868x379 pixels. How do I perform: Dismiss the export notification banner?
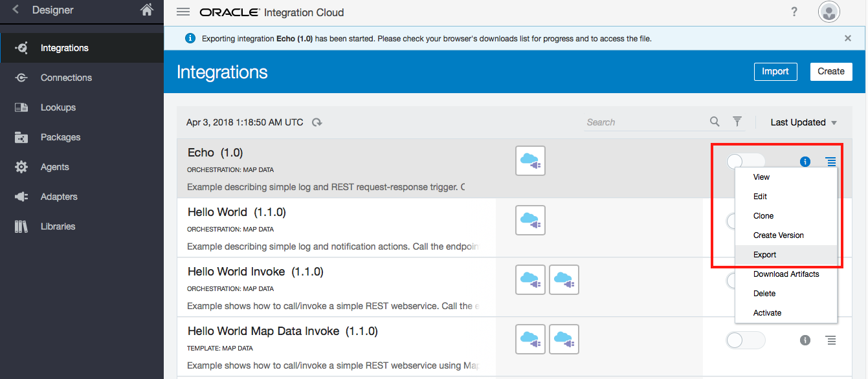848,39
